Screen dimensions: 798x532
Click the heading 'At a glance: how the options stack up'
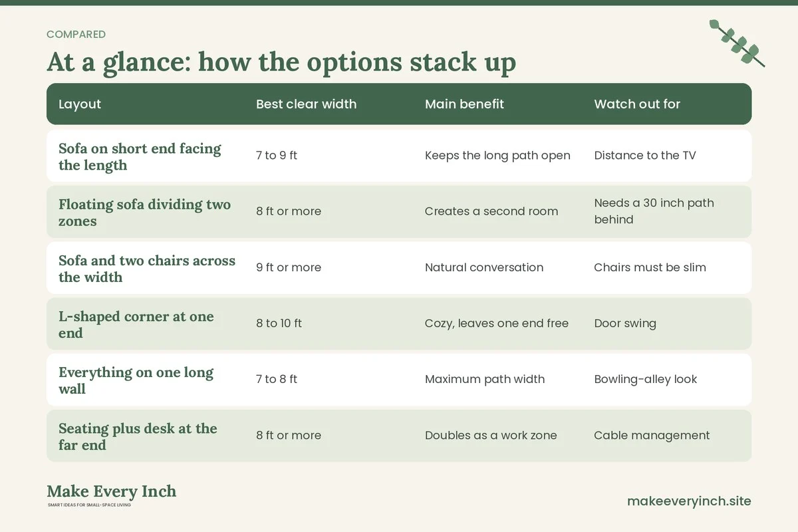pos(281,63)
